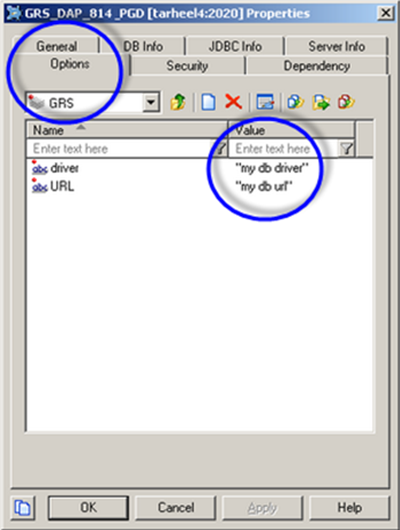Viewport: 400px width, 530px height.
Task: Go to the Security tab
Action: [187, 66]
